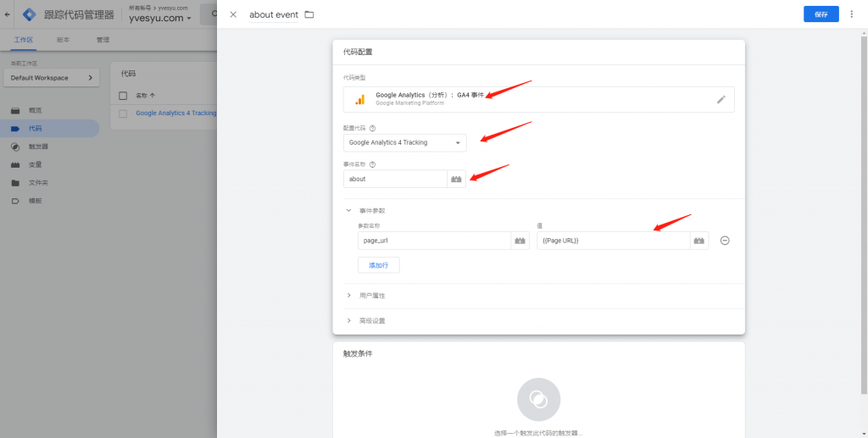
Task: Collapse the 事件参数 section
Action: tap(348, 211)
